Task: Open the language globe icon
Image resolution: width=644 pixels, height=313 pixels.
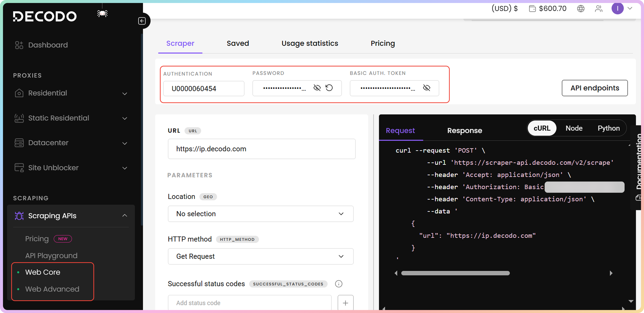Action: pos(580,9)
